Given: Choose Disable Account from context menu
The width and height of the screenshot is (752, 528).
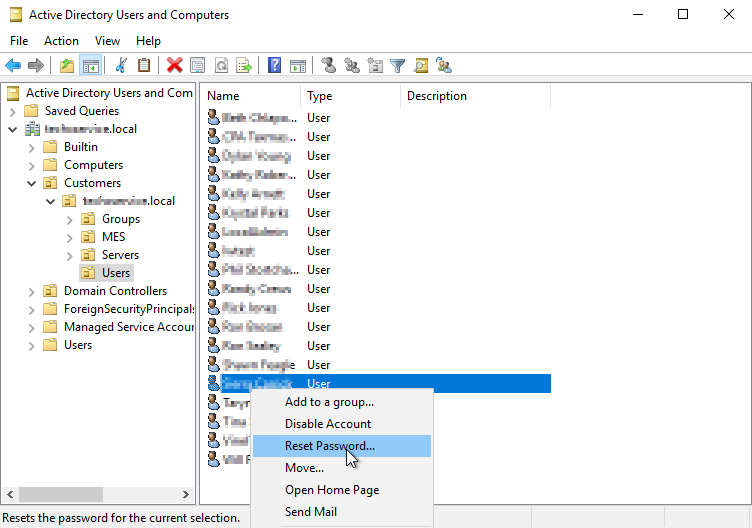Looking at the screenshot, I should click(342, 424).
